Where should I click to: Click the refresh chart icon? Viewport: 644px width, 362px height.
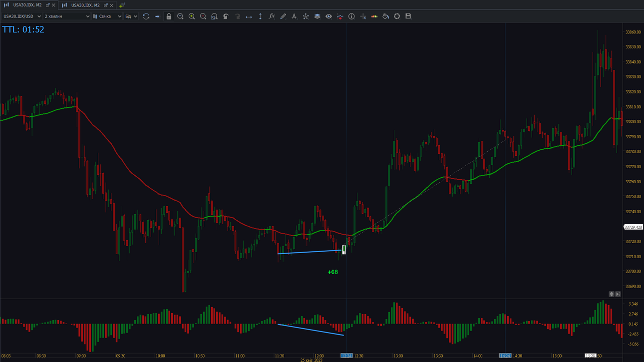[x=146, y=16]
